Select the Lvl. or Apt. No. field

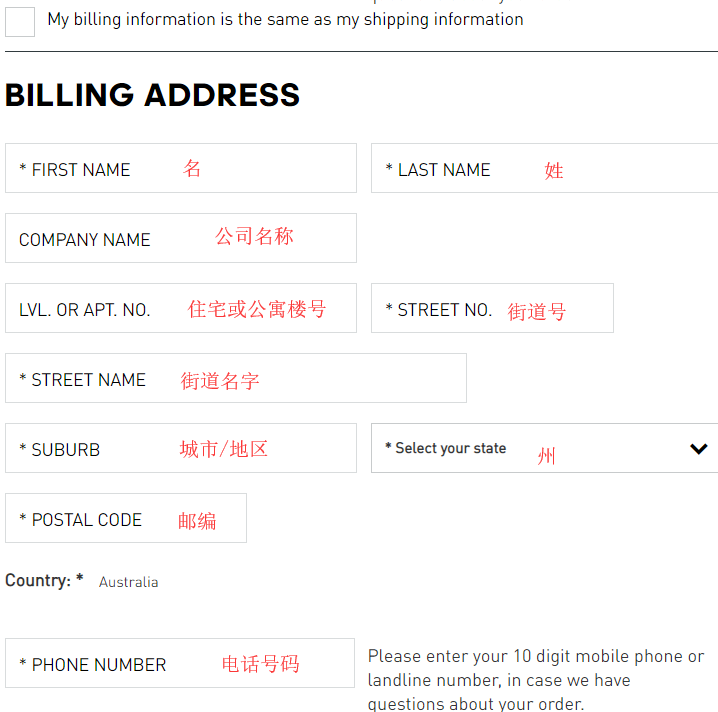(x=180, y=308)
